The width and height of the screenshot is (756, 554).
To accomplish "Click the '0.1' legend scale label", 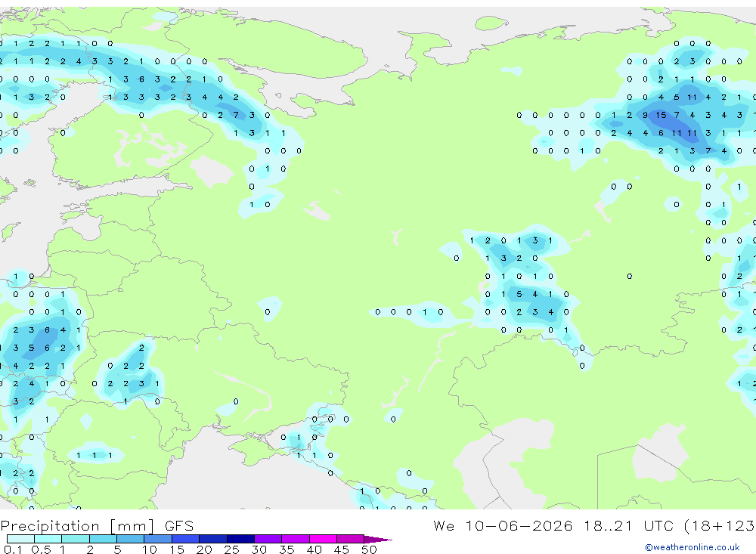I will coord(13,549).
